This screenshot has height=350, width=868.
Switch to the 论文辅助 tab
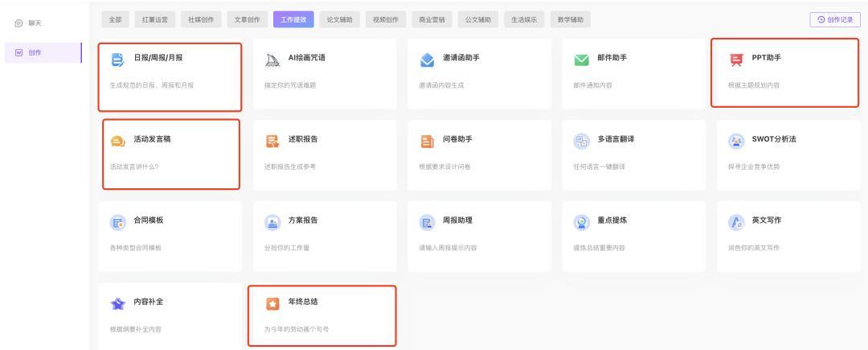[339, 19]
